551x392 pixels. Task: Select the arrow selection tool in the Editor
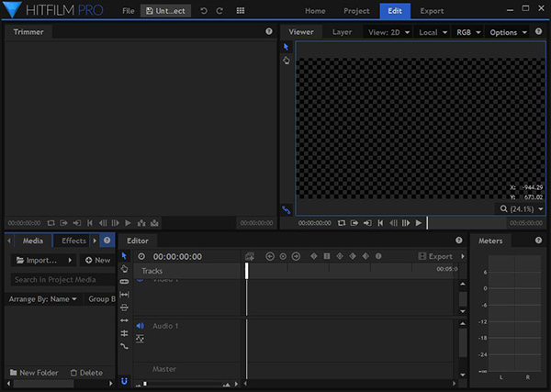(x=124, y=256)
